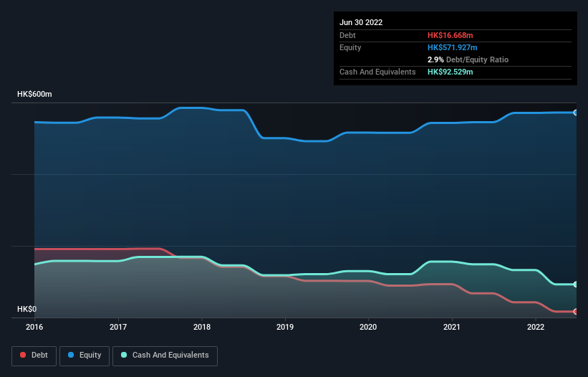The image size is (588, 377).
Task: Click the HK$16.668m debt value
Action: [450, 35]
